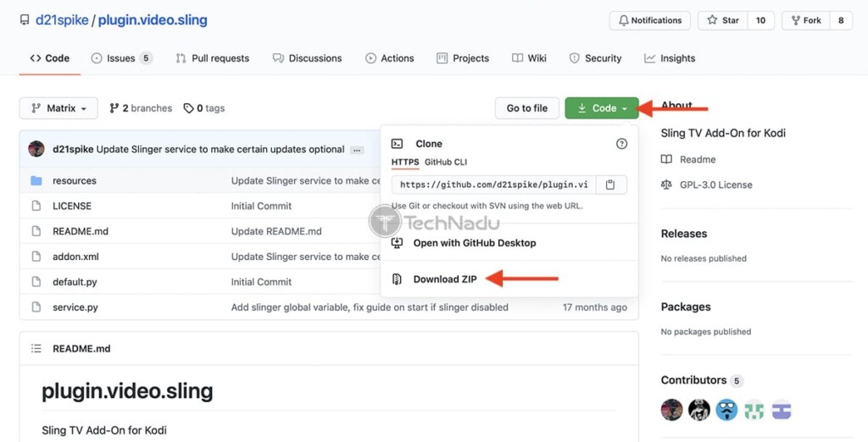This screenshot has width=868, height=442.
Task: Open the green Code dropdown button
Action: (x=602, y=108)
